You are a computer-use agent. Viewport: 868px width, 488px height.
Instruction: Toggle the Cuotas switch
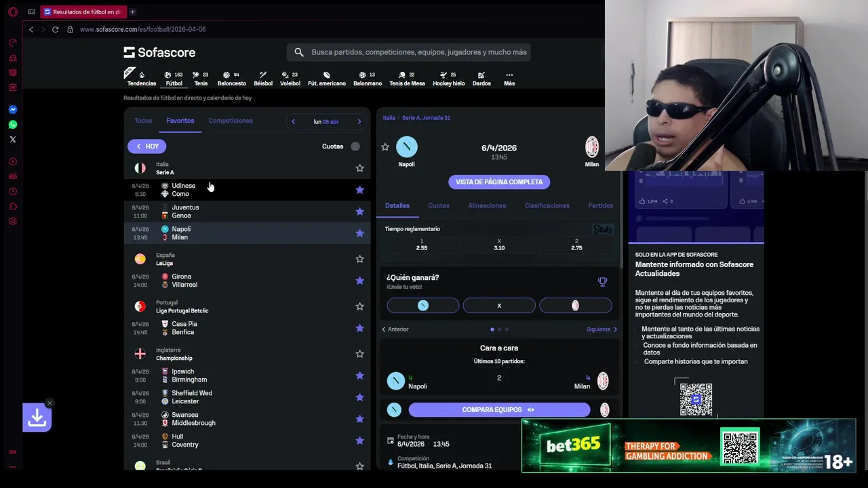pos(355,146)
